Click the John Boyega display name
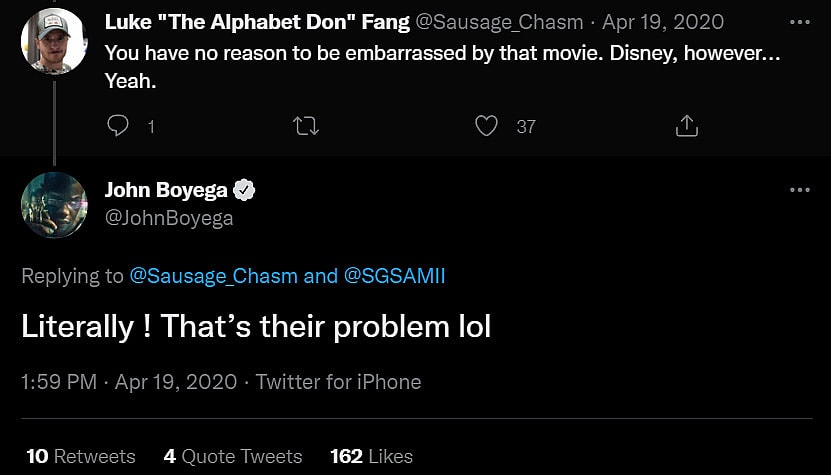This screenshot has height=475, width=831. coord(165,190)
